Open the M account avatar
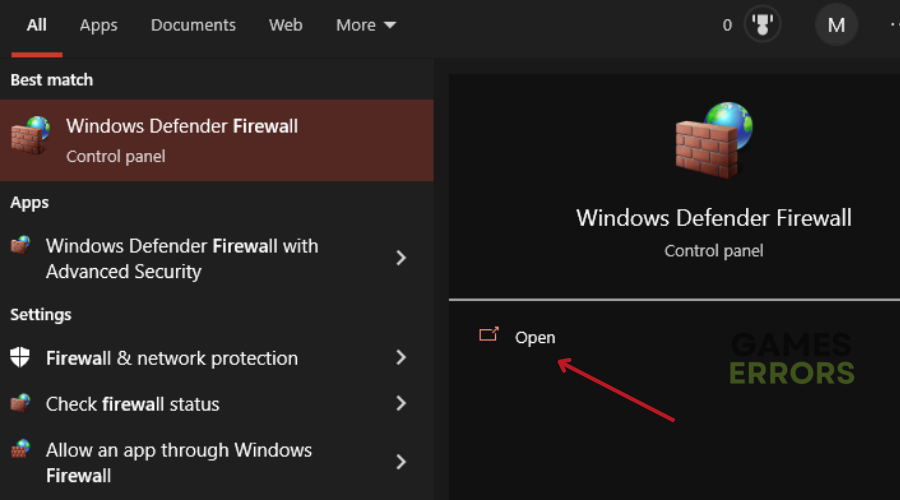The image size is (900, 500). [836, 25]
